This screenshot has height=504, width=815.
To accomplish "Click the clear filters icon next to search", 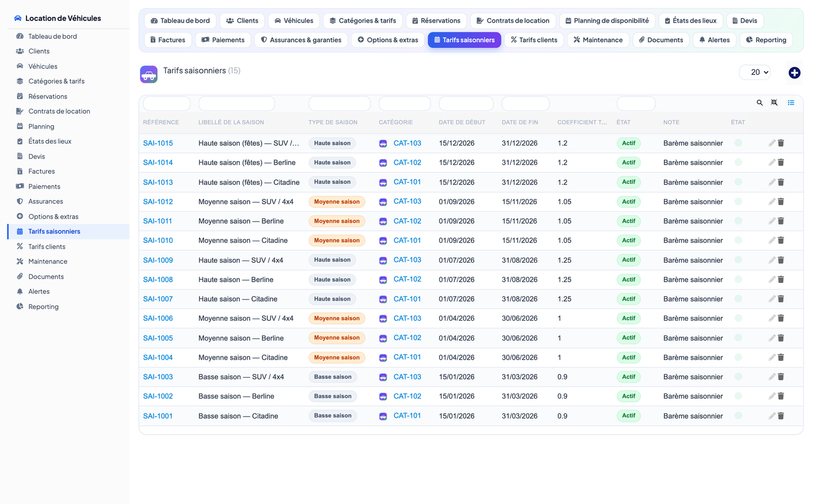I will coord(774,103).
